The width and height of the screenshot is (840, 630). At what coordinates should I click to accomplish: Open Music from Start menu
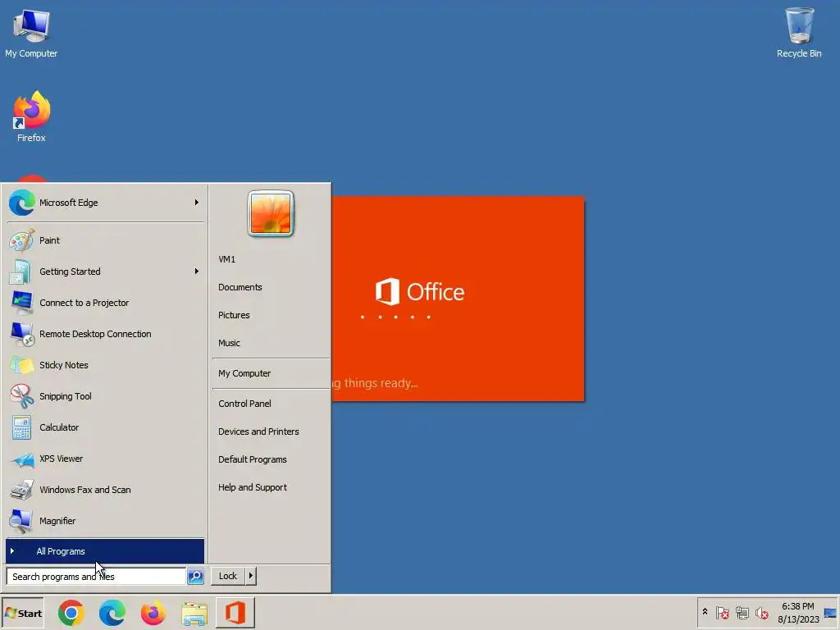pyautogui.click(x=271, y=343)
